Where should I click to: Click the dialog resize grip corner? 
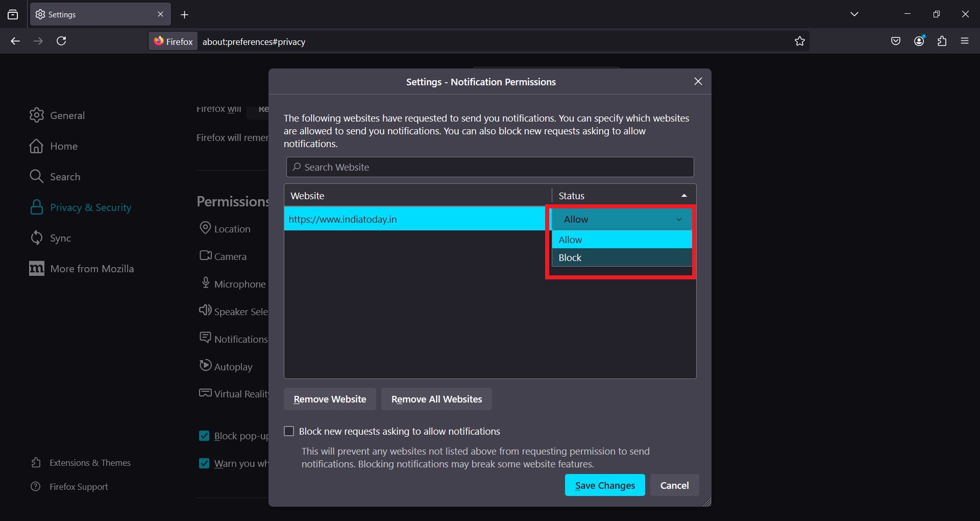[706, 502]
